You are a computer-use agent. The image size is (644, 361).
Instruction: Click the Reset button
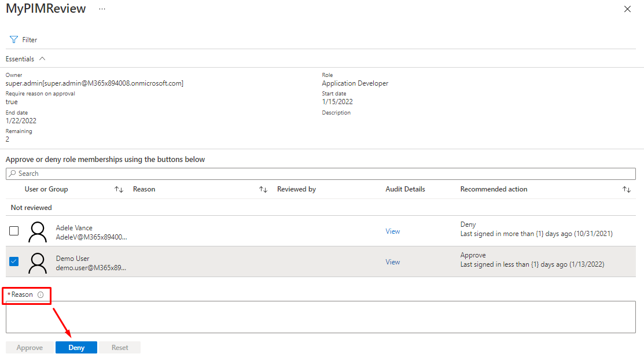click(120, 348)
